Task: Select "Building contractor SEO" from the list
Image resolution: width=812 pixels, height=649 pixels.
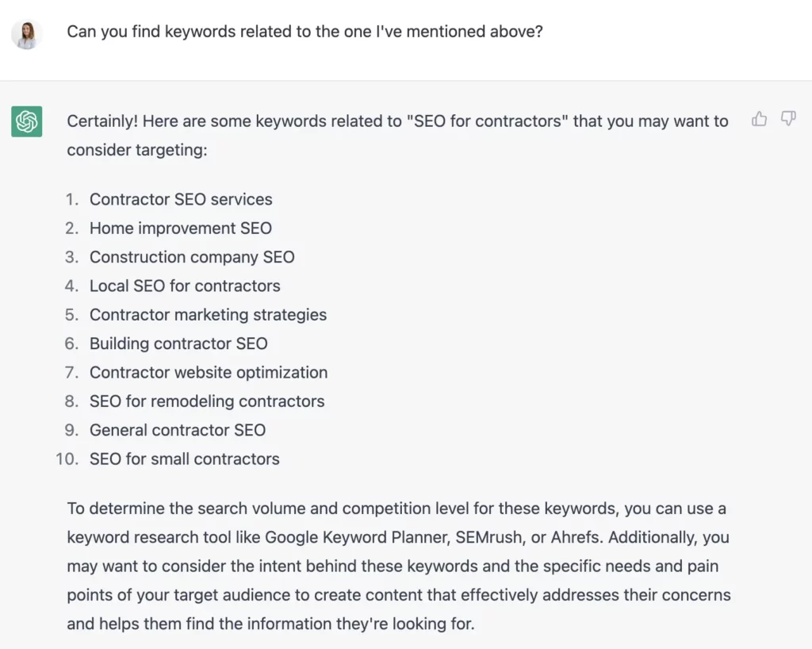Action: 178,344
